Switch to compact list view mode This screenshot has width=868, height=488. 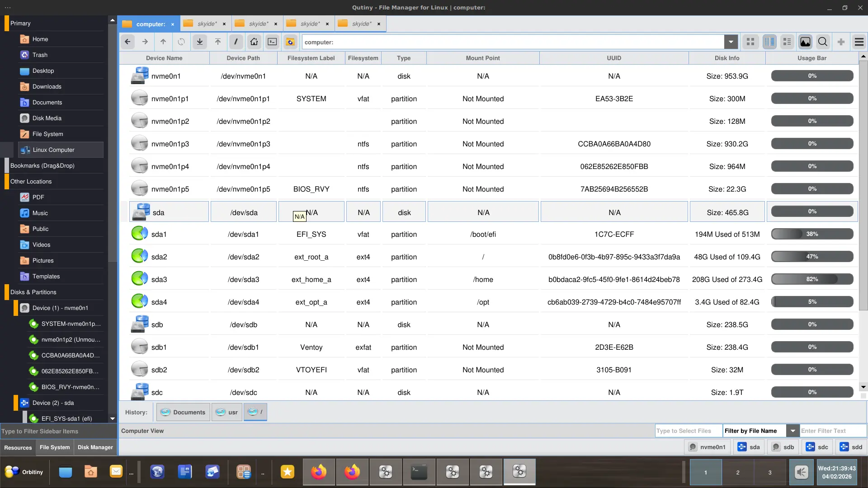coord(787,42)
